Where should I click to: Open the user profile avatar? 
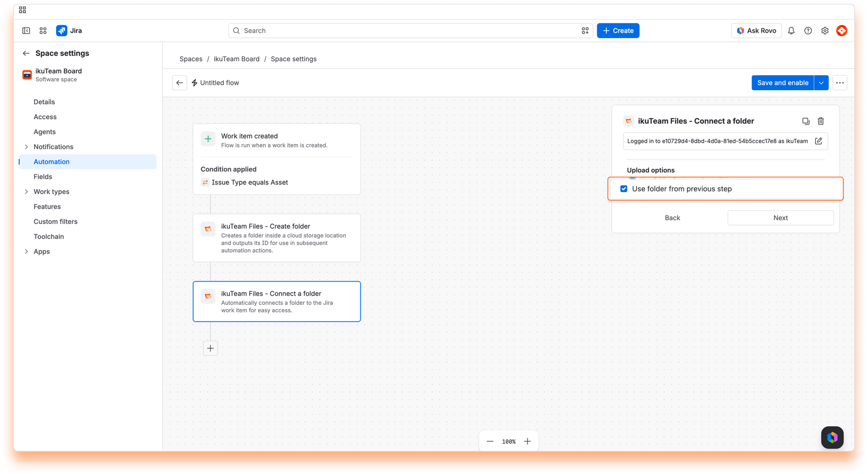pyautogui.click(x=842, y=31)
